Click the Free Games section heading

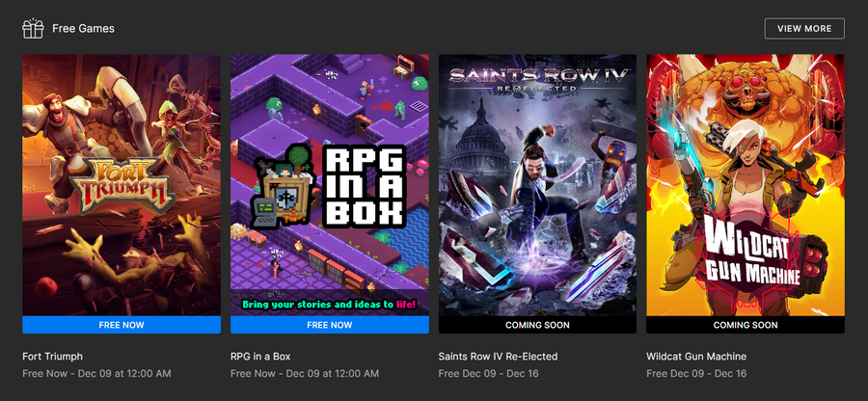(x=84, y=28)
